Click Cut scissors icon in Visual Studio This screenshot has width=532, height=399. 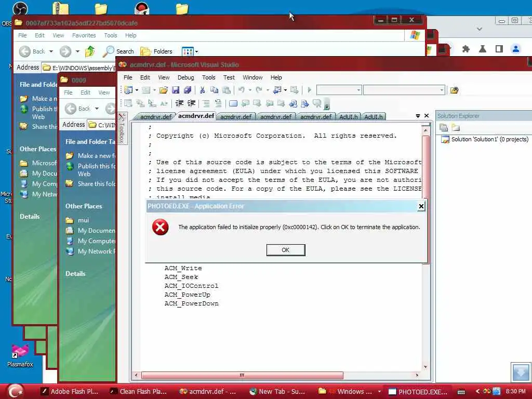[202, 90]
